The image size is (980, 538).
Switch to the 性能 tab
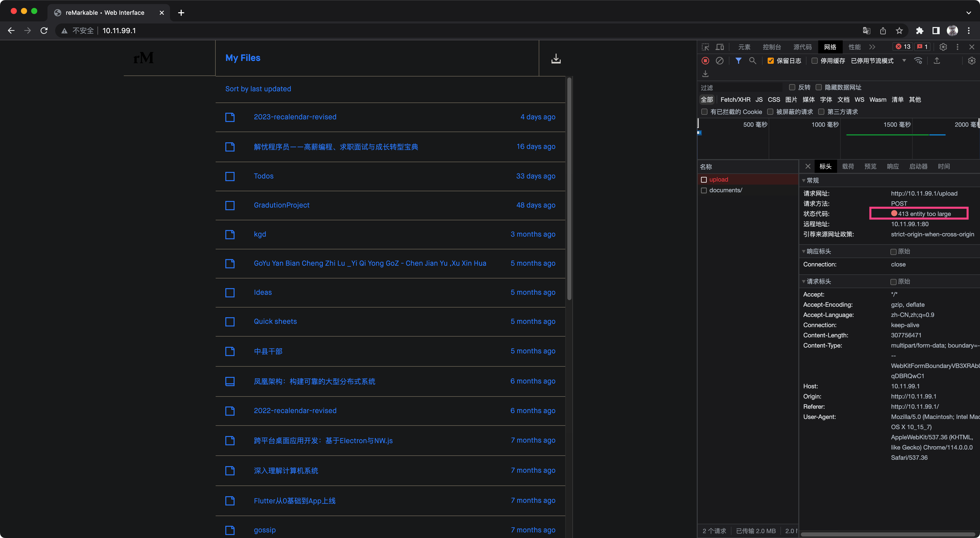pyautogui.click(x=854, y=47)
